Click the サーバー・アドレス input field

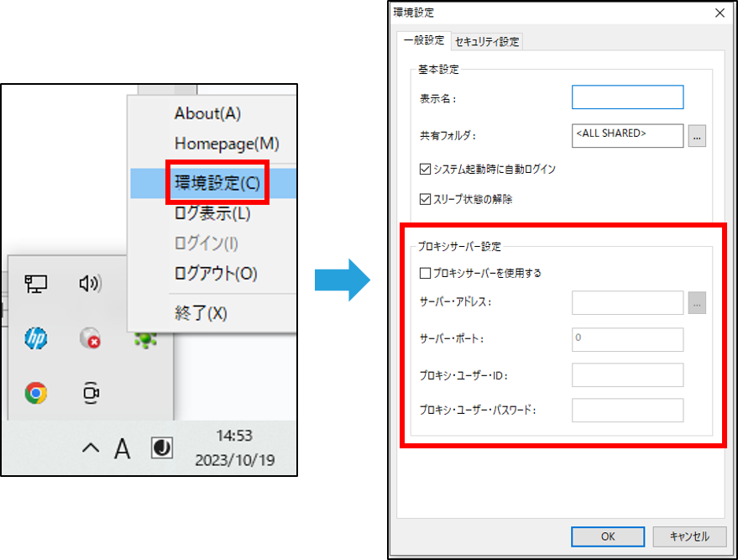(627, 302)
